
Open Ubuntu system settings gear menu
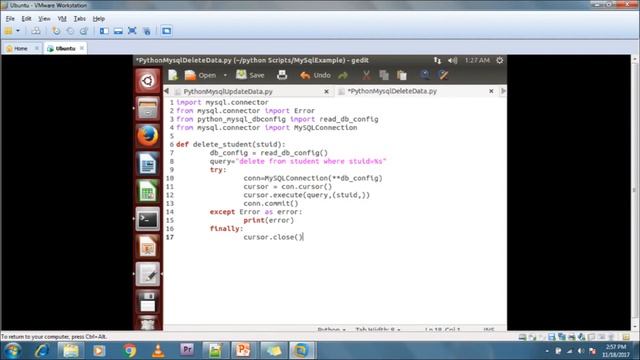click(x=500, y=60)
